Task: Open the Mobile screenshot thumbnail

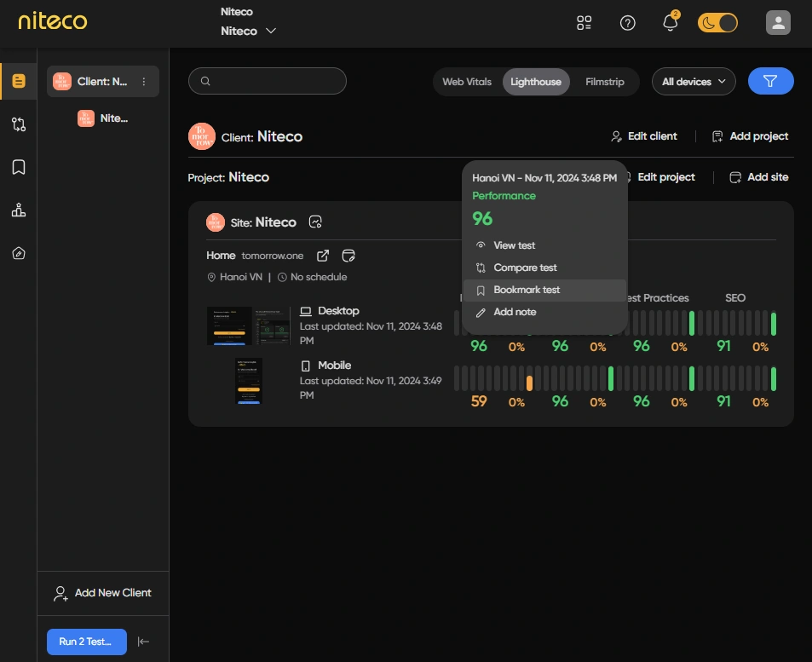Action: 249,381
